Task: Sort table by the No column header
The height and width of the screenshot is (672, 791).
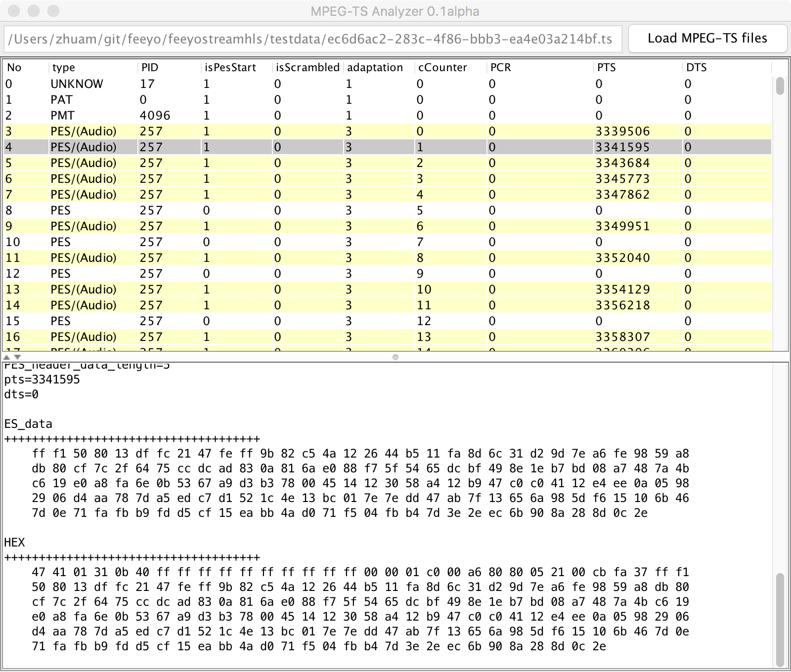Action: click(x=26, y=68)
